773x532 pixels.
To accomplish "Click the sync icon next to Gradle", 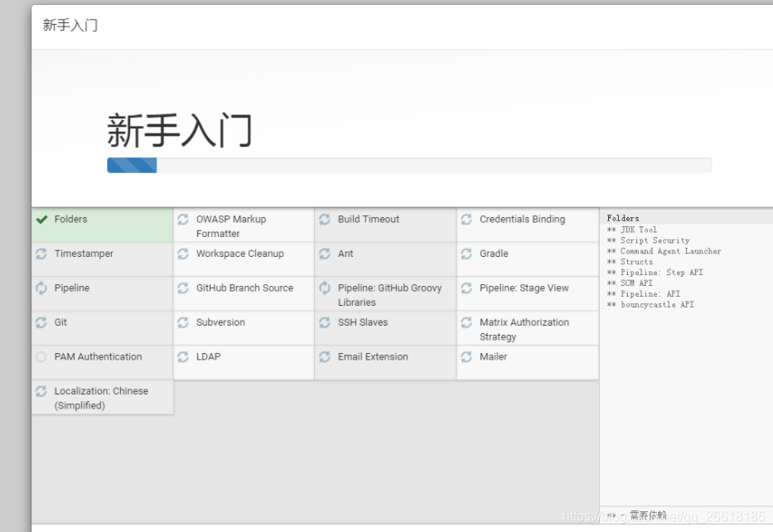I will [466, 254].
